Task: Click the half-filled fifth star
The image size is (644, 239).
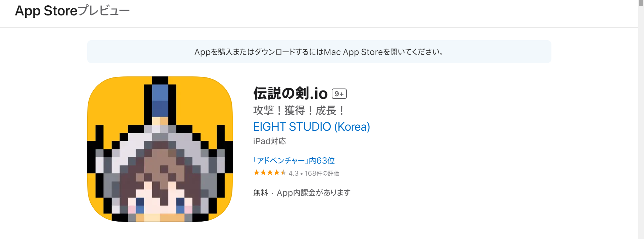Action: 283,173
